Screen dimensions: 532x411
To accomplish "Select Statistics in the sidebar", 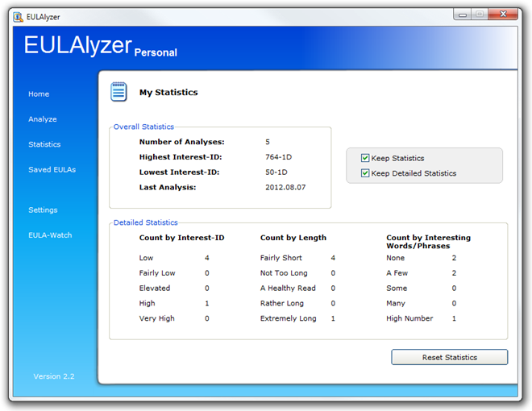I will (44, 144).
